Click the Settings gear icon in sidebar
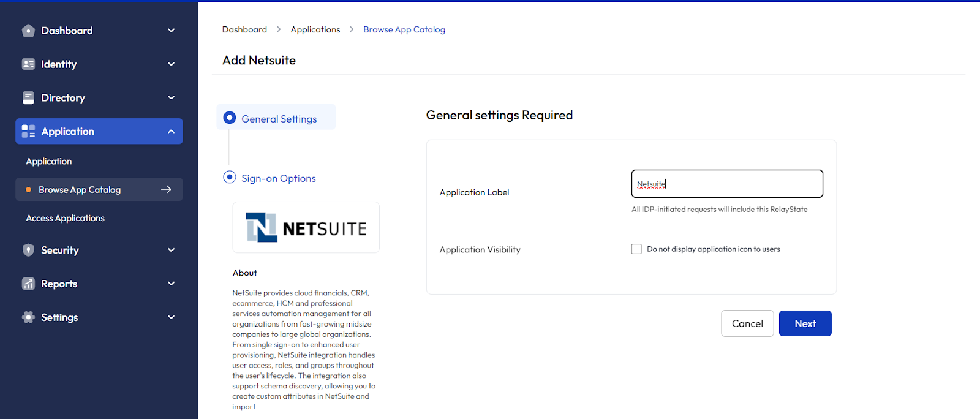 pyautogui.click(x=28, y=317)
